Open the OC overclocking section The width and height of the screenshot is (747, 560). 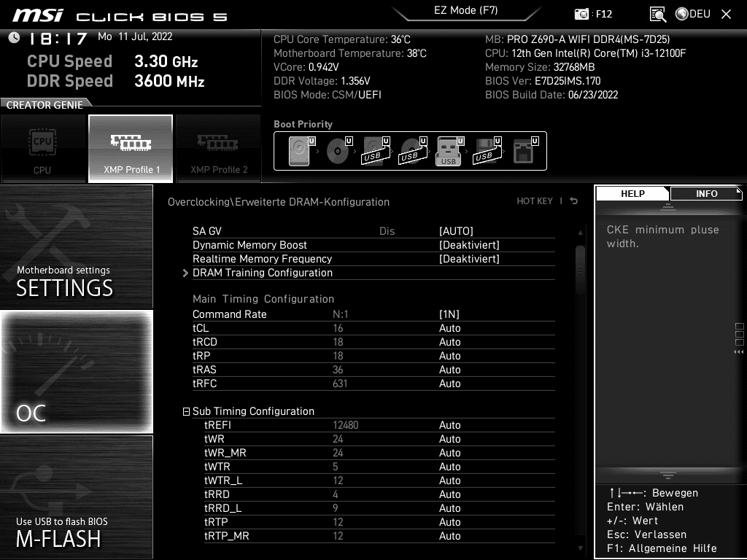tap(76, 372)
